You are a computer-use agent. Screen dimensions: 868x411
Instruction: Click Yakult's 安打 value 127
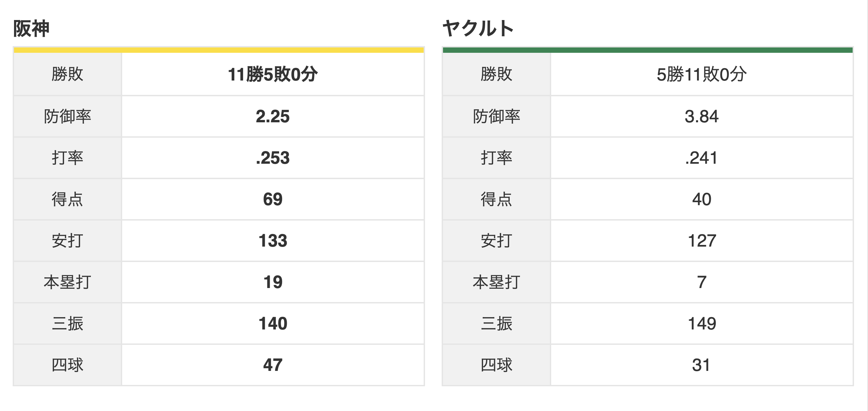tap(701, 241)
